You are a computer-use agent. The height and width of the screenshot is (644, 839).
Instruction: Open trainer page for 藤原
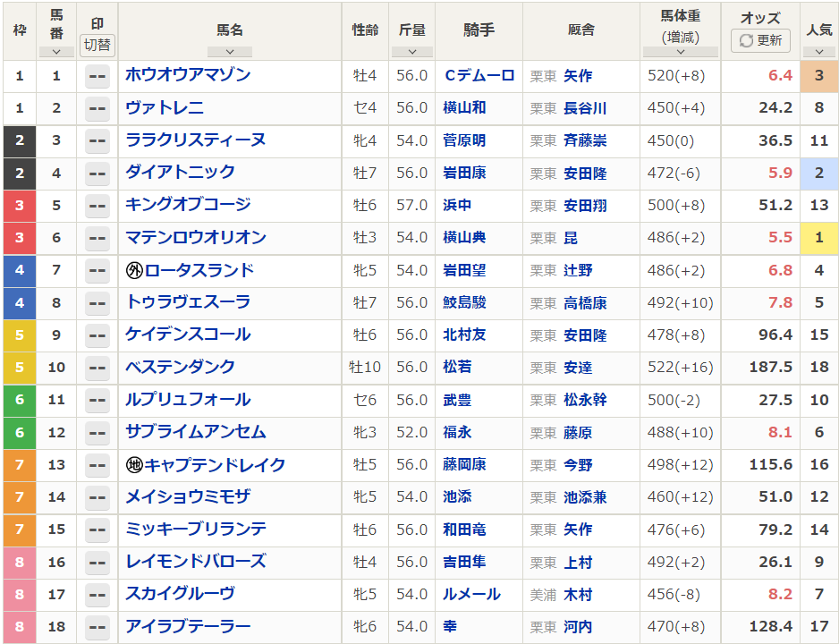(x=578, y=433)
